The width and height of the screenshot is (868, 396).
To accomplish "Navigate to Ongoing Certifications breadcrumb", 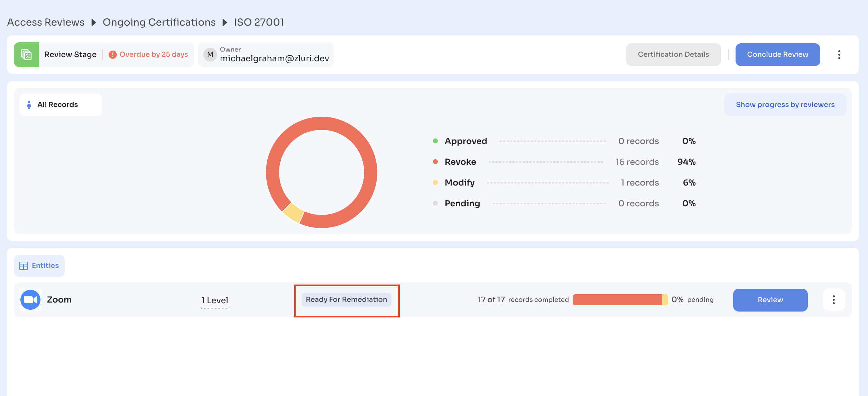I will (159, 22).
